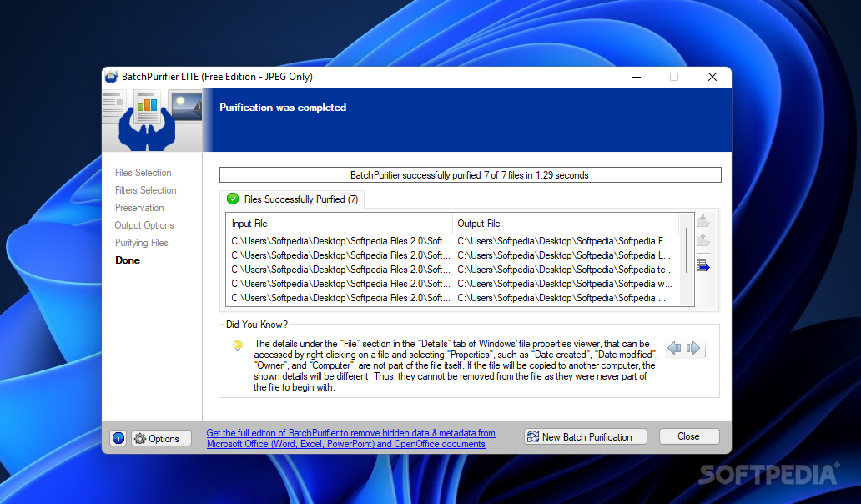This screenshot has height=504, width=861.
Task: Start a New Batch Purification
Action: [x=586, y=437]
